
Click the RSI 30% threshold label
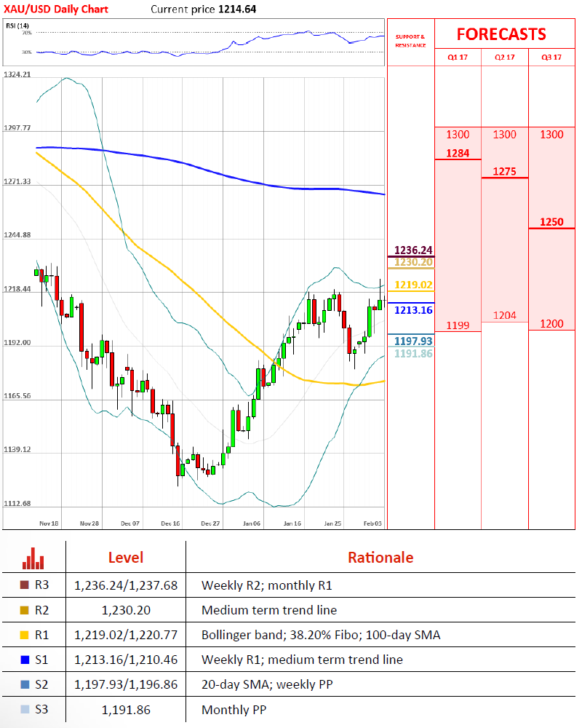[27, 52]
